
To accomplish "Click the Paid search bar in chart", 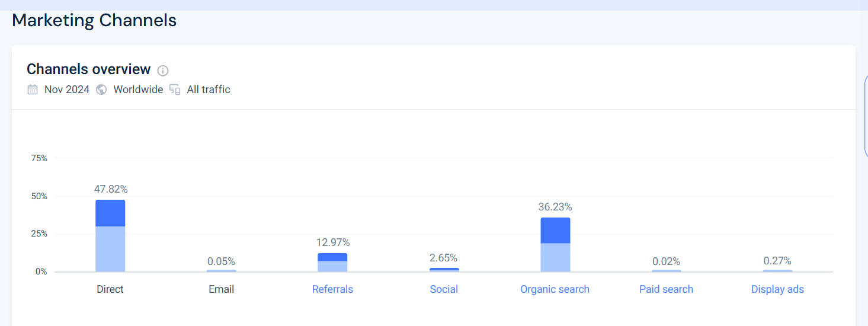I will [666, 271].
